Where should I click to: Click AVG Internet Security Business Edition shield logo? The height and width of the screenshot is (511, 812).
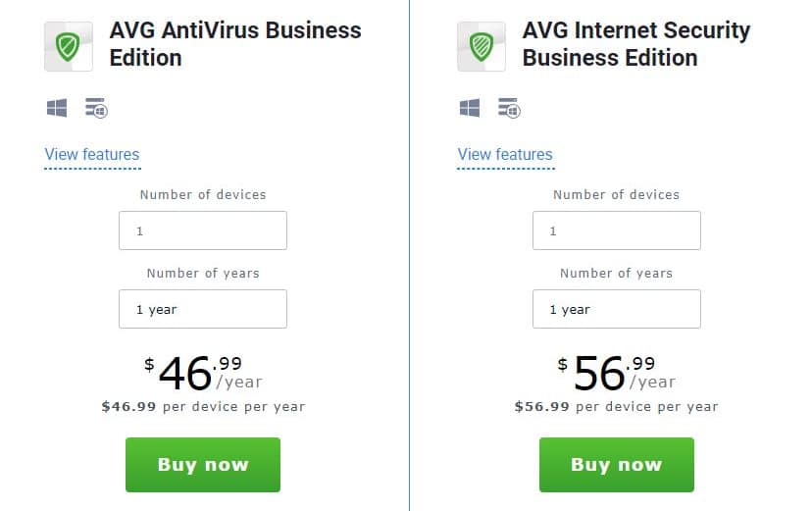click(482, 46)
